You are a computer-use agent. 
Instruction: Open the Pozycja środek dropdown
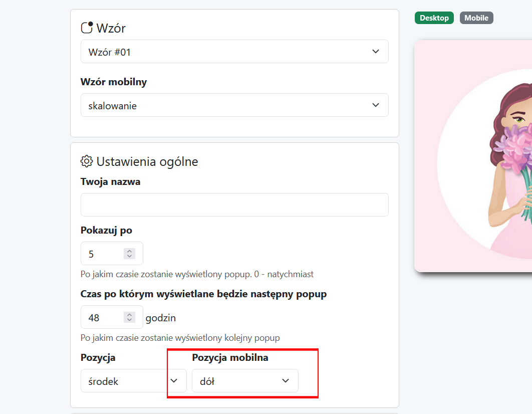134,381
